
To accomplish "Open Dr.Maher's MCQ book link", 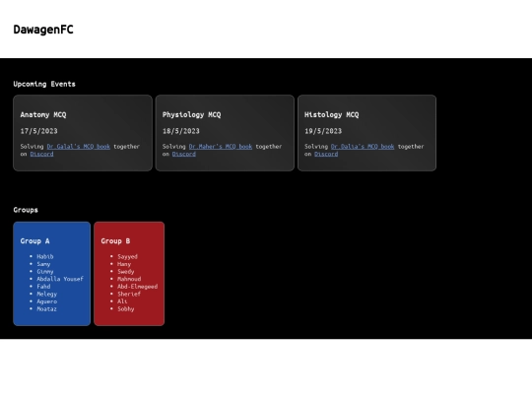I will tap(221, 147).
